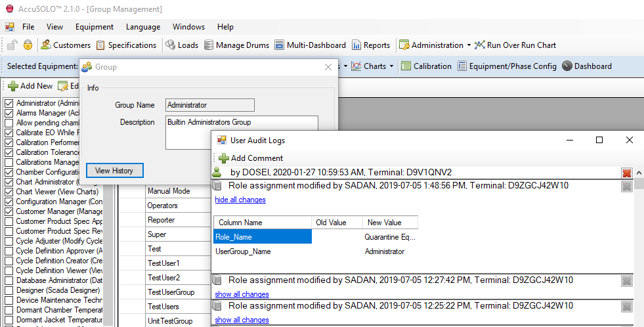
Task: Uncheck the Alarms Manager role checkbox
Action: (9, 113)
